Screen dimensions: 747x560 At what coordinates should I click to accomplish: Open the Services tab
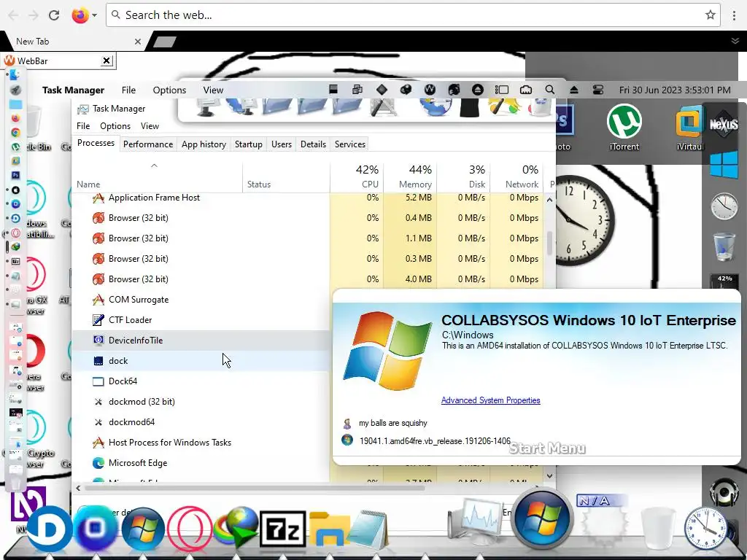click(349, 144)
